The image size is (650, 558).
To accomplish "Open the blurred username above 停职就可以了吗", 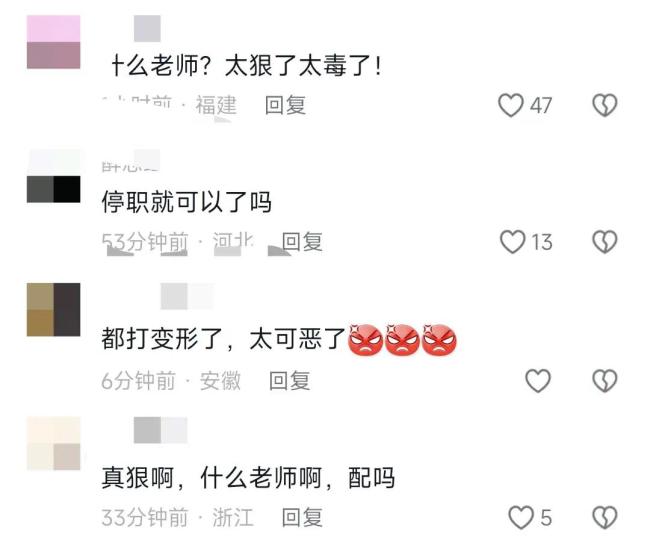I will [131, 161].
